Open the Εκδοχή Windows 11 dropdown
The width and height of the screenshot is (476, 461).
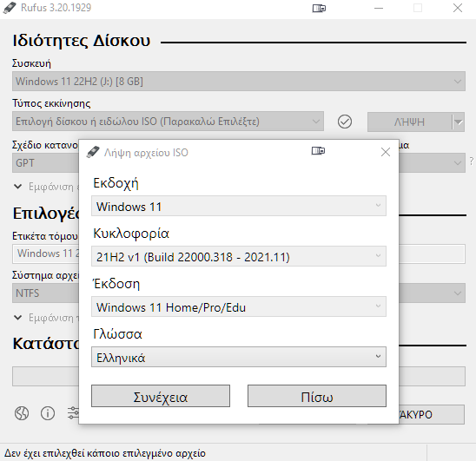click(239, 206)
